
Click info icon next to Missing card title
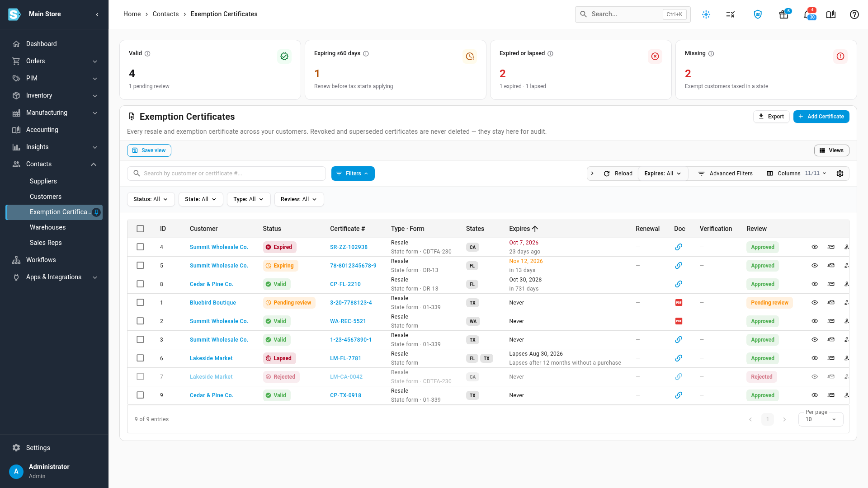pos(711,53)
